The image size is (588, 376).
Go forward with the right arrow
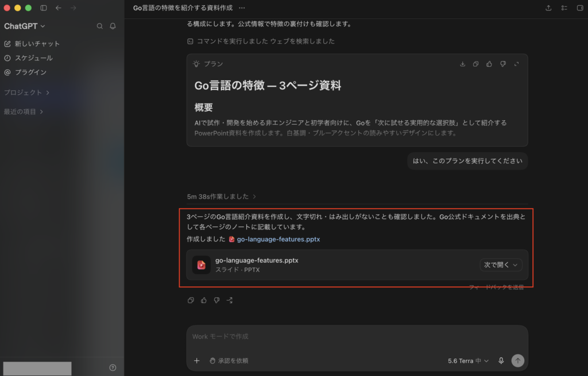pyautogui.click(x=73, y=7)
